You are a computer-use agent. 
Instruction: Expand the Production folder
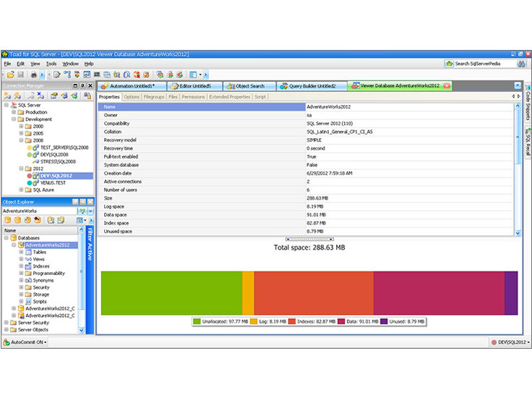tap(14, 112)
